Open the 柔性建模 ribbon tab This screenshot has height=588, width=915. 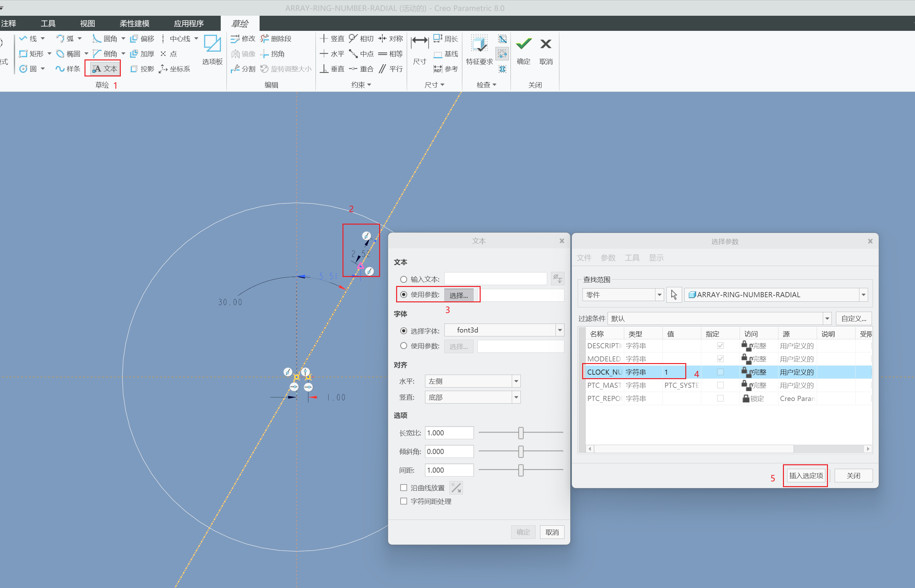point(134,23)
